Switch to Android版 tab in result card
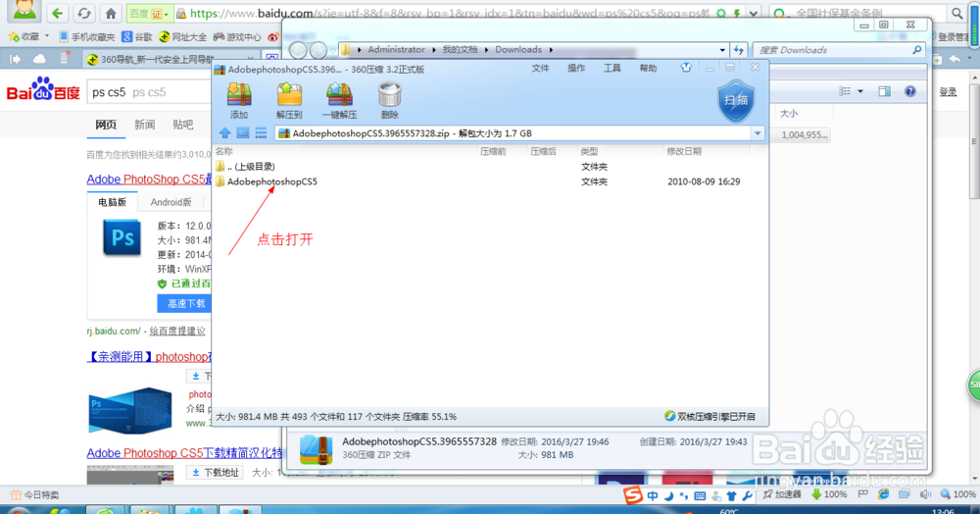 pos(171,202)
